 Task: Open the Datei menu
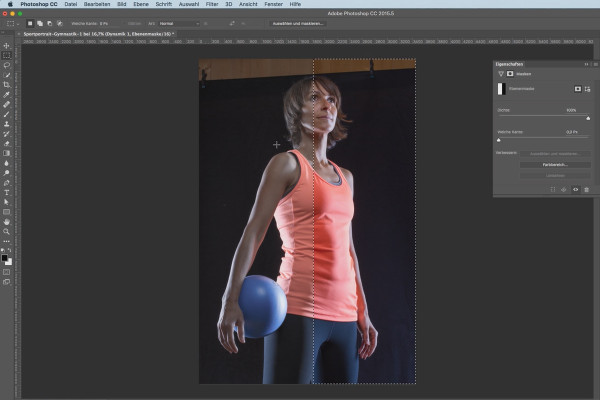(70, 4)
